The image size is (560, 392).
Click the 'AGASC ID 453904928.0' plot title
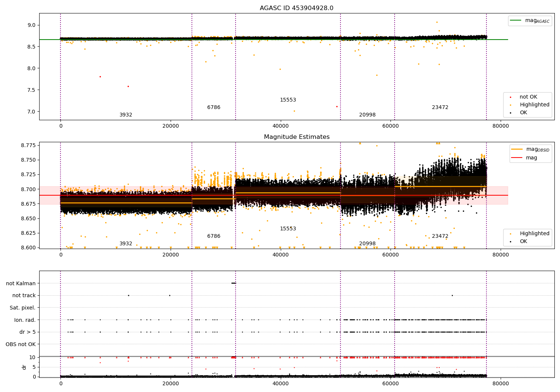tap(296, 8)
